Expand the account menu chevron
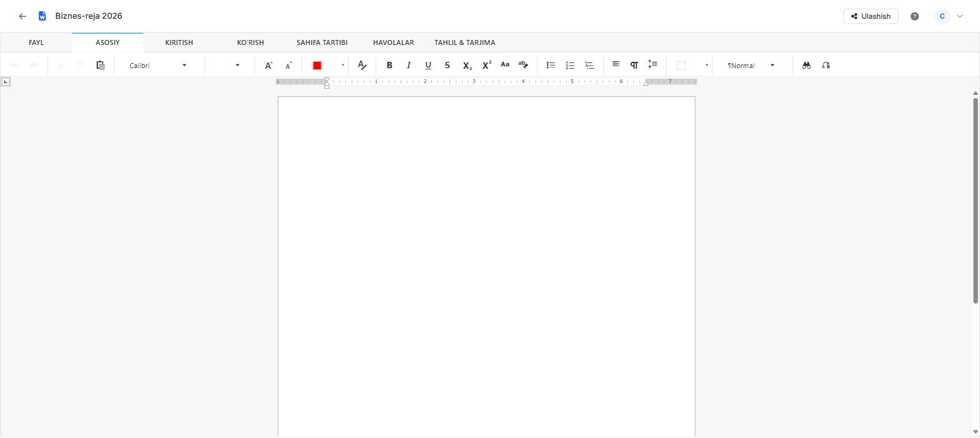The height and width of the screenshot is (438, 980). pyautogui.click(x=959, y=16)
